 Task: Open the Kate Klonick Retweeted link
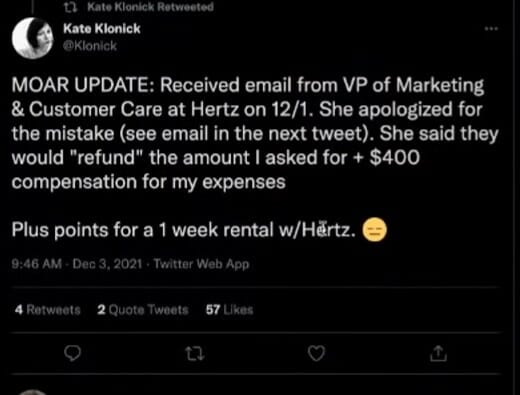(x=150, y=7)
